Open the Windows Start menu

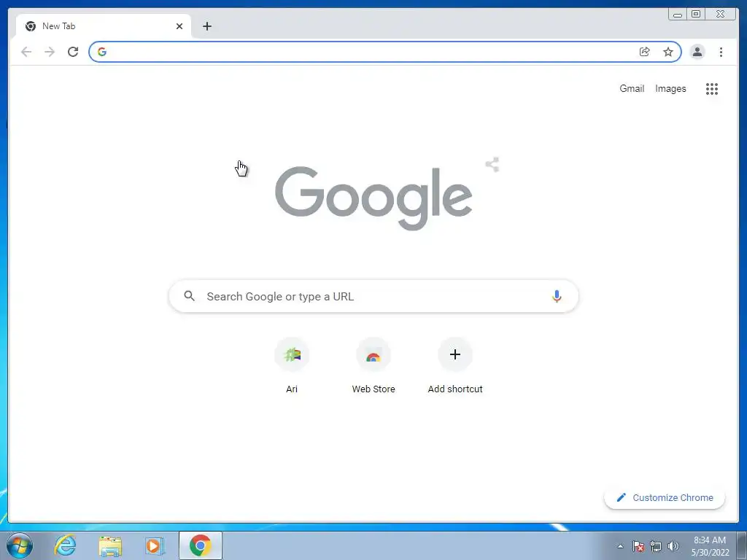click(x=20, y=545)
